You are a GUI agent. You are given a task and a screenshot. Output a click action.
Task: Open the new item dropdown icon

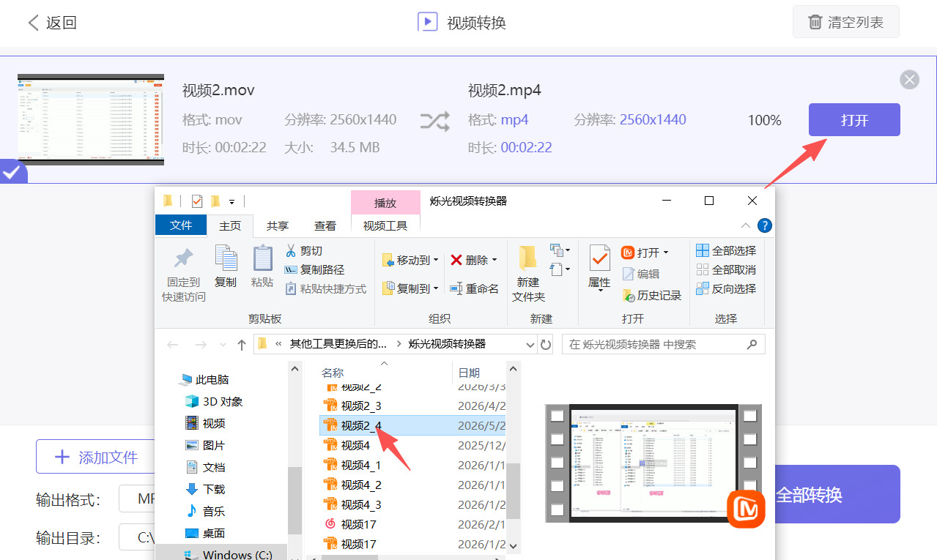560,251
